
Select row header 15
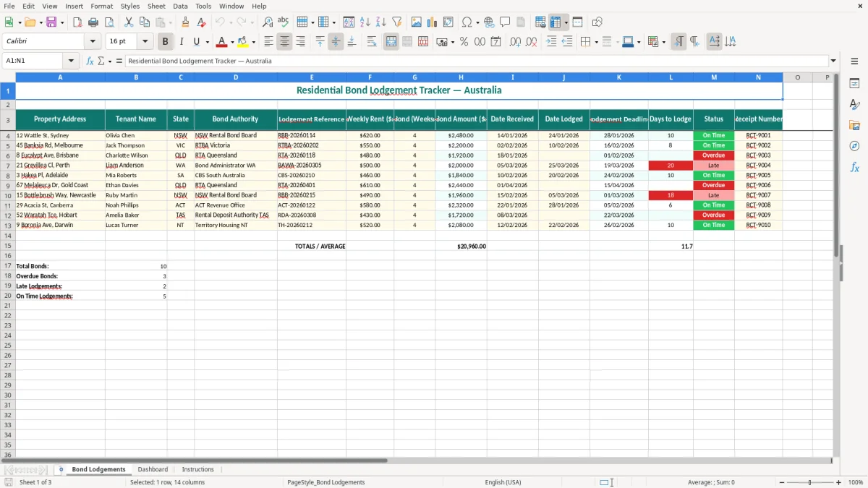[x=8, y=247]
